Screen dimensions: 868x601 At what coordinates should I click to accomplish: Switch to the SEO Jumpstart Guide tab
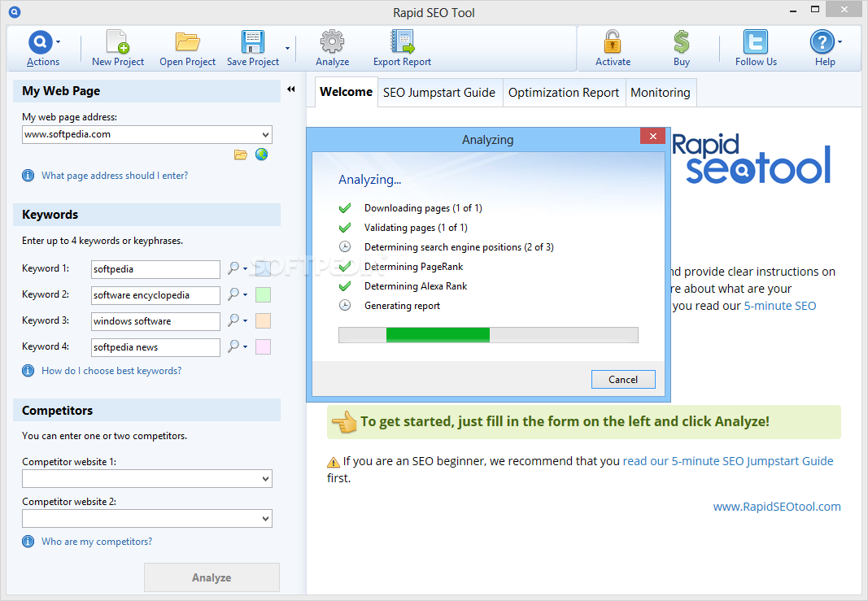click(x=439, y=93)
